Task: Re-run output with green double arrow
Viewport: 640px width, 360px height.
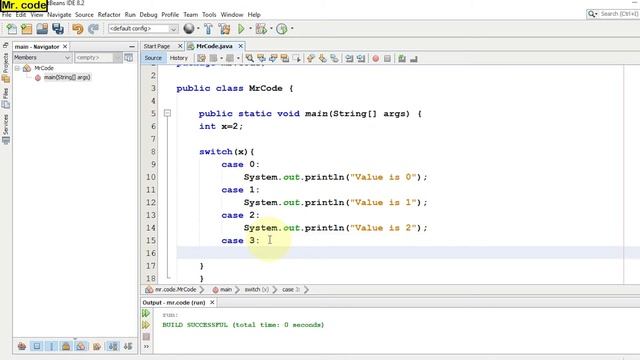Action: [x=146, y=313]
